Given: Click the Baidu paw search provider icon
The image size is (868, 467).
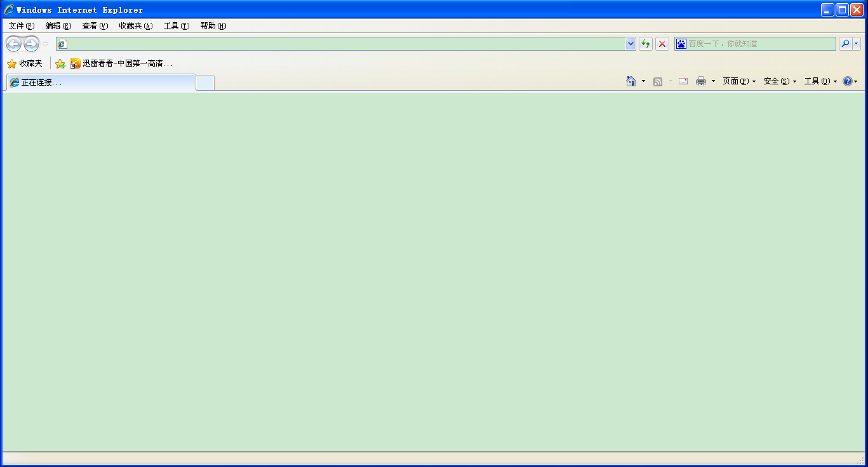Looking at the screenshot, I should [681, 44].
